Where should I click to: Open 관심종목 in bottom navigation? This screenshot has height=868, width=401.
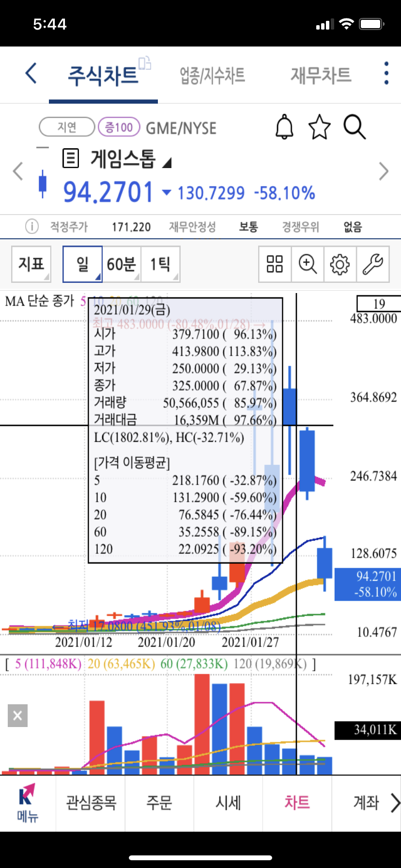tap(91, 803)
